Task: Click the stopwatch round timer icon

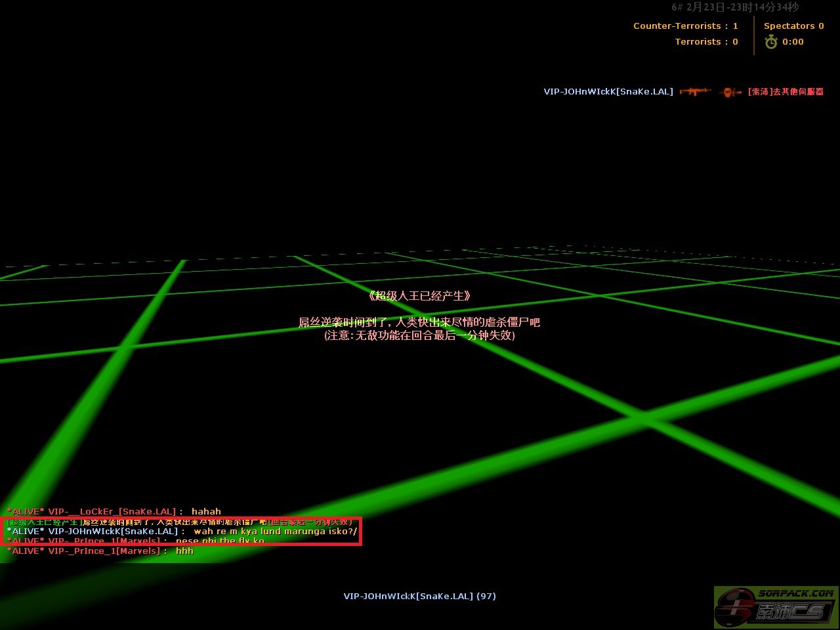Action: pyautogui.click(x=771, y=42)
